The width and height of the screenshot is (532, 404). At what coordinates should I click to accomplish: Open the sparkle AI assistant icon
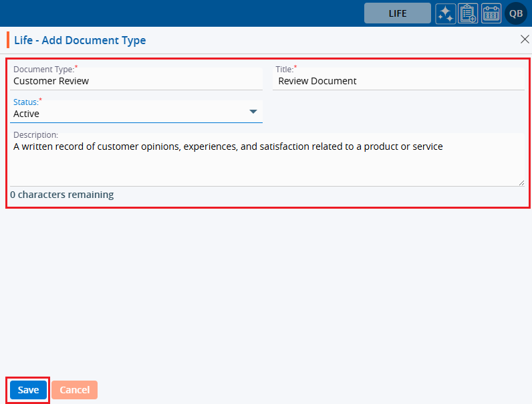tap(446, 13)
